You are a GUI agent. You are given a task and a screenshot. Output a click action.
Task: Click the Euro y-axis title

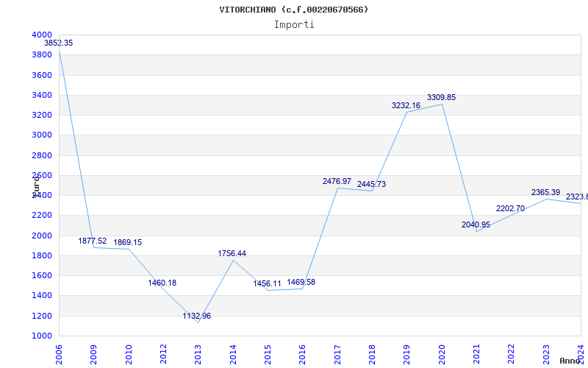pos(36,185)
